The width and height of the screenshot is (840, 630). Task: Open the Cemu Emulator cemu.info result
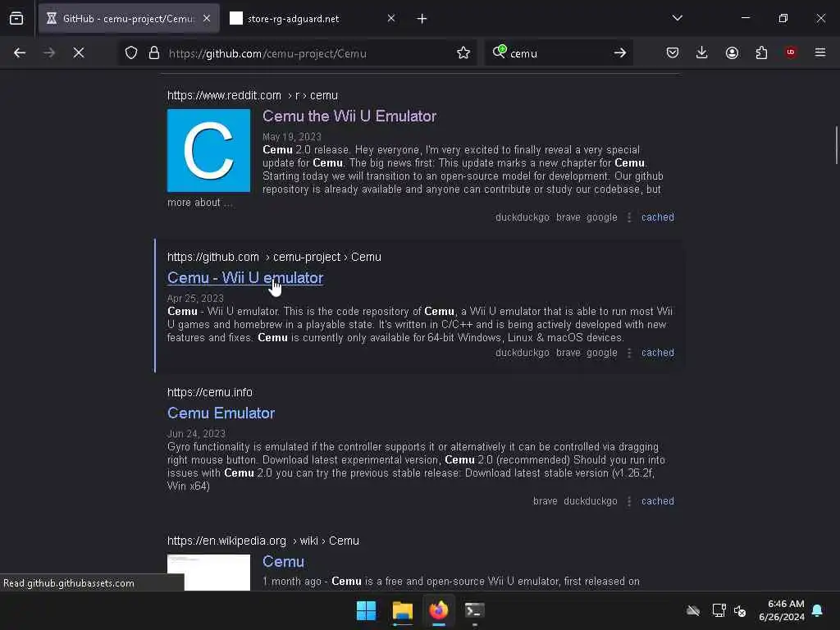click(221, 413)
